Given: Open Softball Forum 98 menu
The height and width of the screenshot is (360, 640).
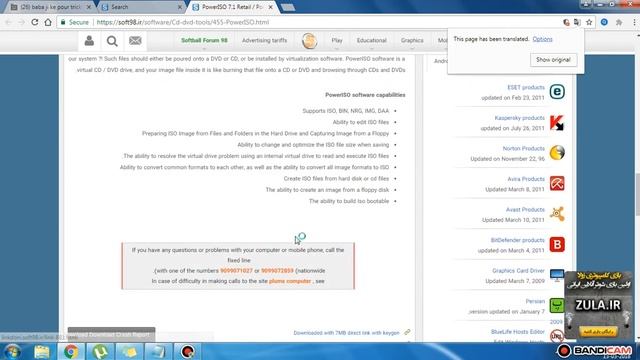Looking at the screenshot, I should tap(204, 40).
